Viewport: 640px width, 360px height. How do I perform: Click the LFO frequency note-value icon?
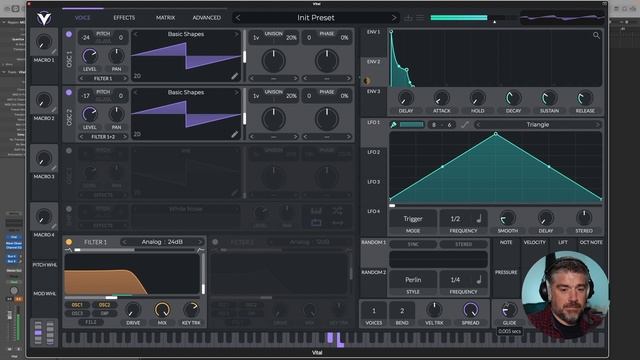479,219
